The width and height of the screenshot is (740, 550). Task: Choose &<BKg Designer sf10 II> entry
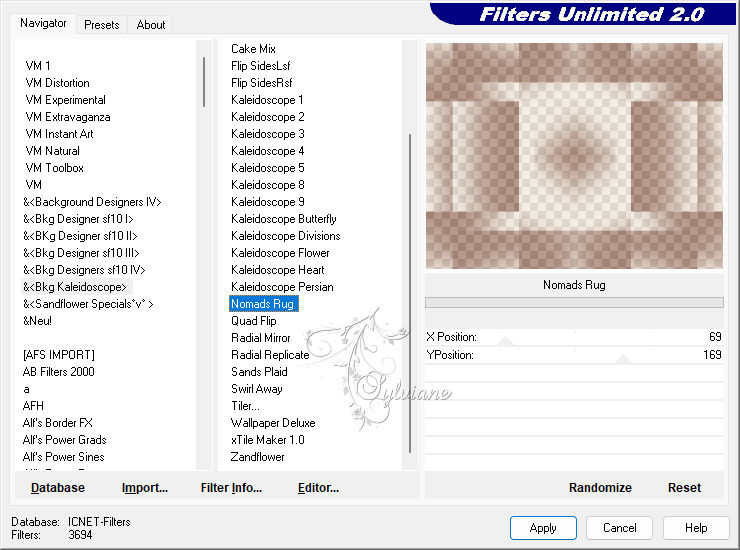(80, 236)
